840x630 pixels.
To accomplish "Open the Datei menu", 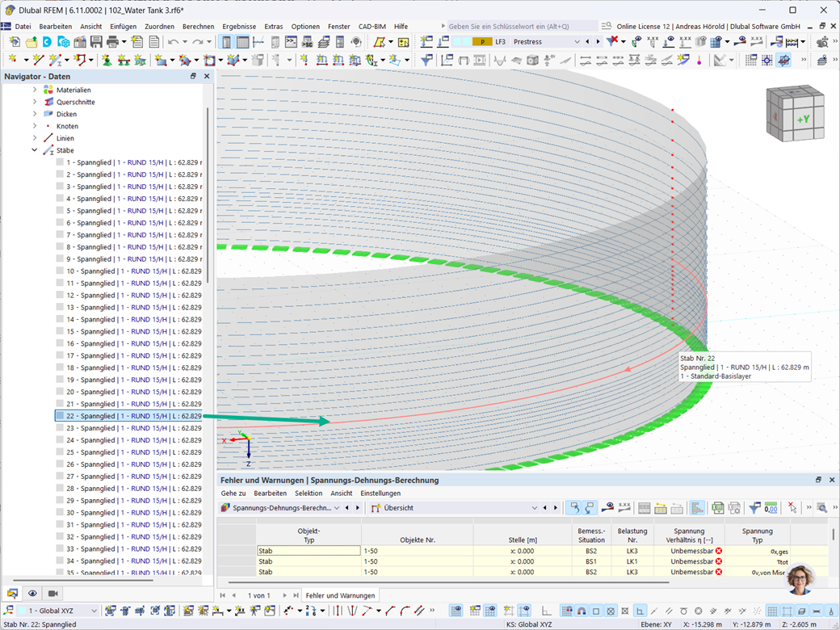I will 23,26.
